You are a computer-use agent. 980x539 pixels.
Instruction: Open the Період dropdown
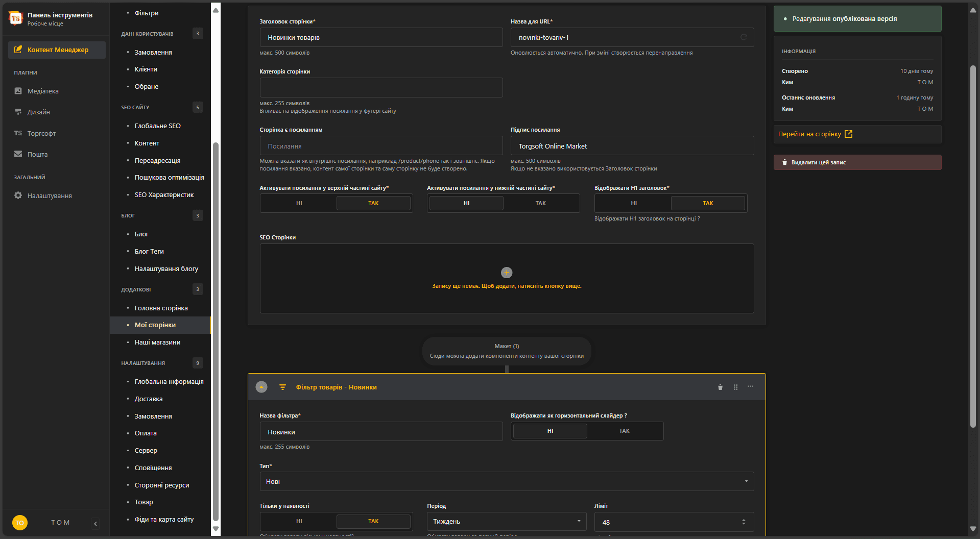click(507, 521)
